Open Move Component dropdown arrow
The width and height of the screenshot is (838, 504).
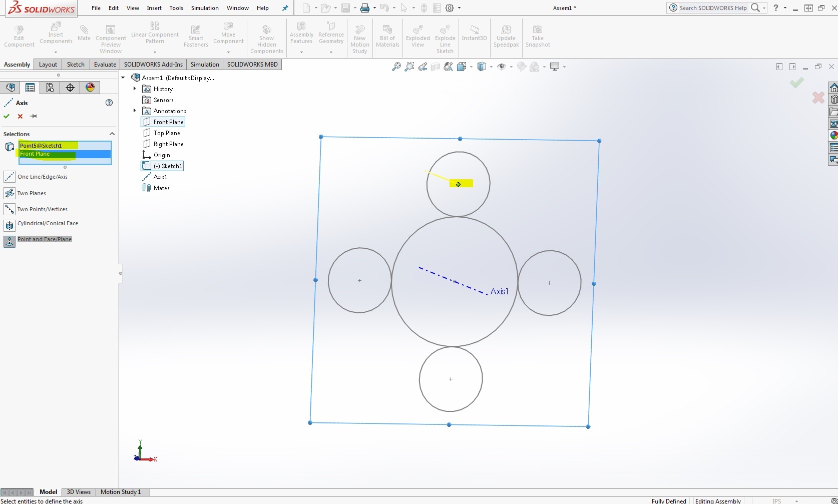pyautogui.click(x=228, y=52)
